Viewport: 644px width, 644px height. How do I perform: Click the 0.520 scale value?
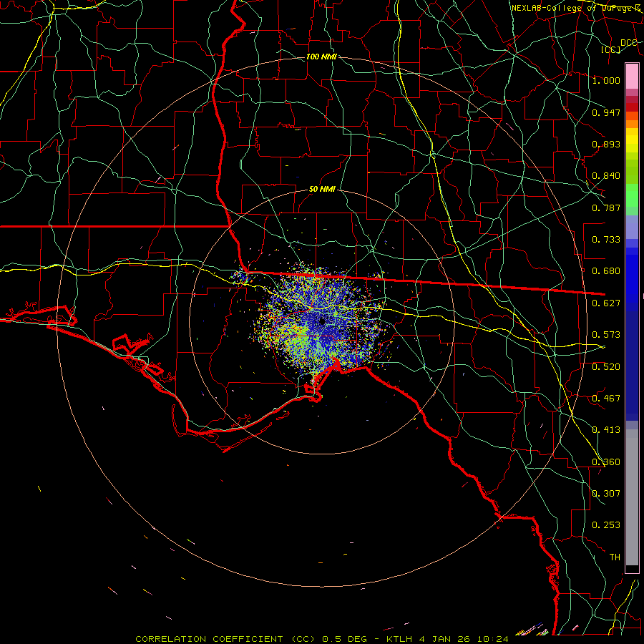[x=606, y=367]
